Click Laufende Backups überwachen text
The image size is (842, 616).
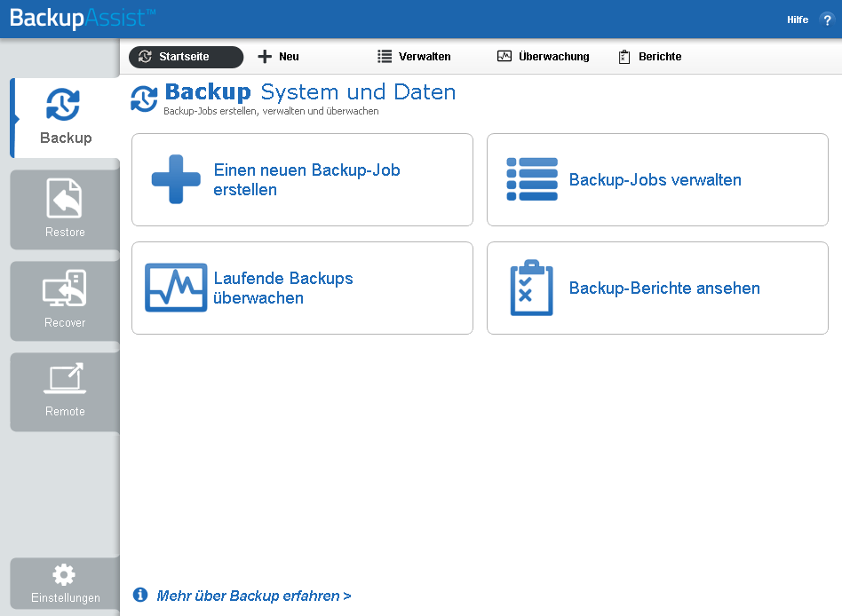(x=283, y=288)
